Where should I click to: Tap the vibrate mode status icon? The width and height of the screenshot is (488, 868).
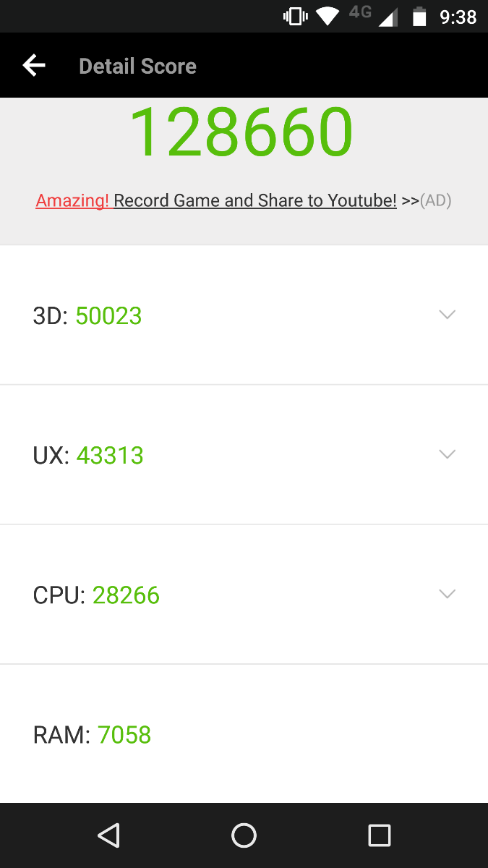(296, 16)
